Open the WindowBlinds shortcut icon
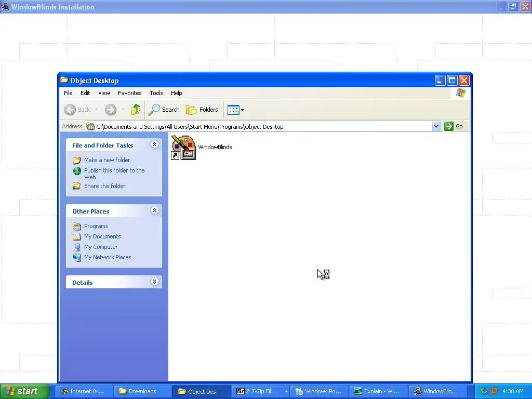 pos(183,148)
